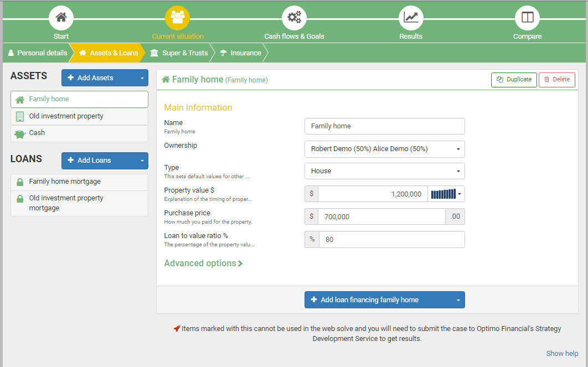588x367 pixels.
Task: Switch to Super & Trusts tab
Action: (179, 53)
